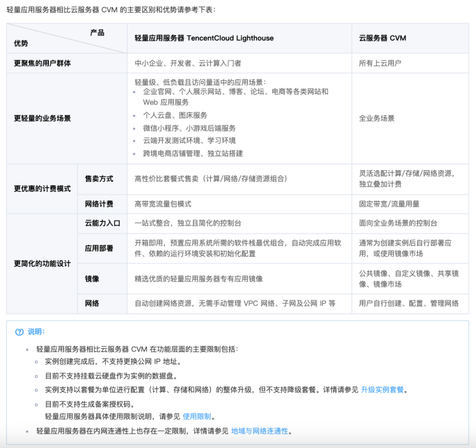Image resolution: width=476 pixels, height=448 pixels.
Task: Click the bullet 微信小程序、小游戏后端服务
Action: pos(190,128)
